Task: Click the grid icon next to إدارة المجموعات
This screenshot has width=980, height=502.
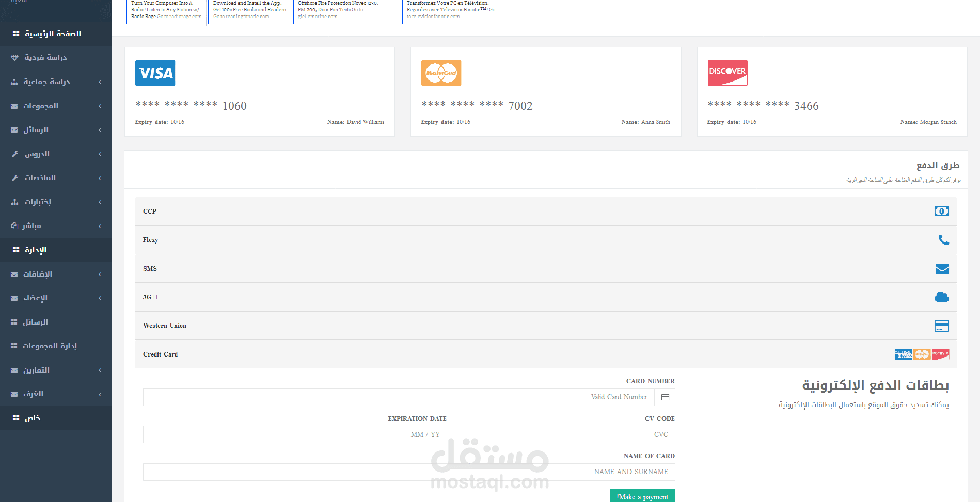Action: pyautogui.click(x=14, y=346)
